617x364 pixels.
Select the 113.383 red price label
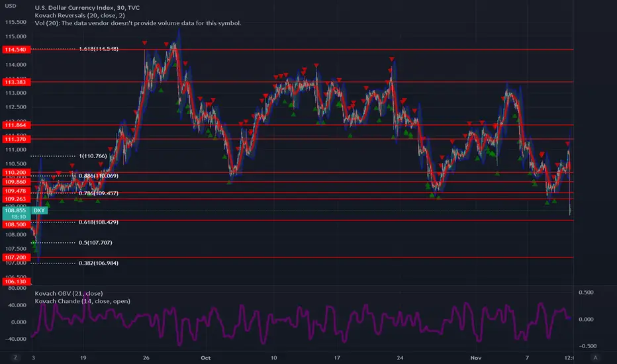[x=16, y=82]
